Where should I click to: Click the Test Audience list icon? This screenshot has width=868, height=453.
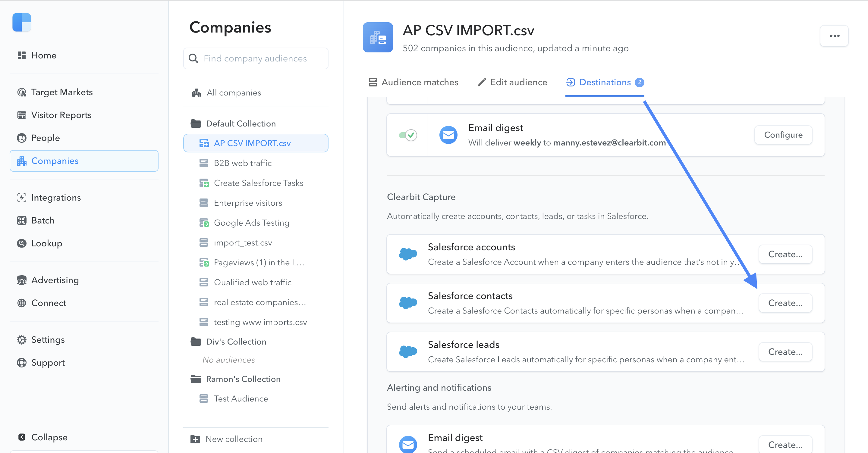[203, 398]
